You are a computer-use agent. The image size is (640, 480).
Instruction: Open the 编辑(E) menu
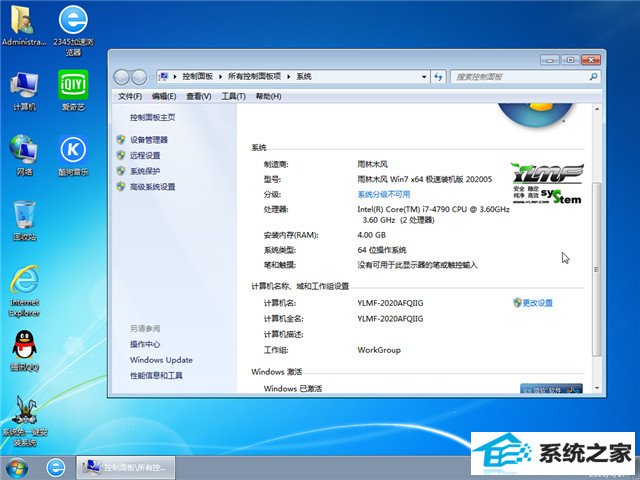tap(164, 96)
